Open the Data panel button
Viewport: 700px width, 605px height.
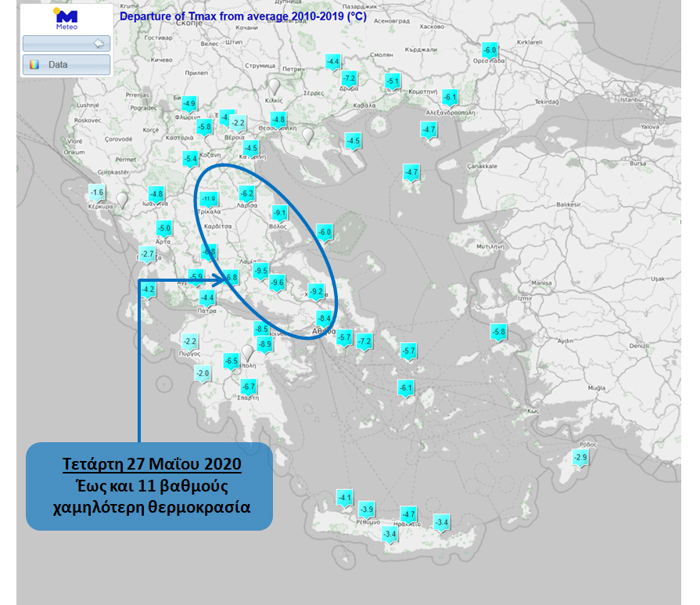coord(66,65)
